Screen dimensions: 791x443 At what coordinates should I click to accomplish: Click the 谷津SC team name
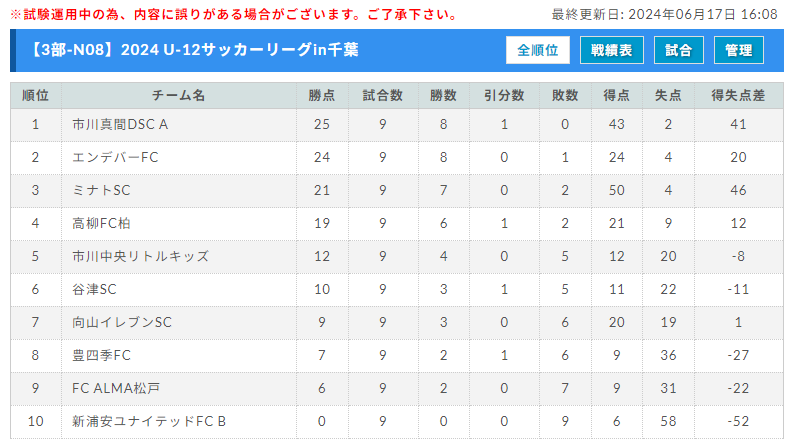coord(94,289)
